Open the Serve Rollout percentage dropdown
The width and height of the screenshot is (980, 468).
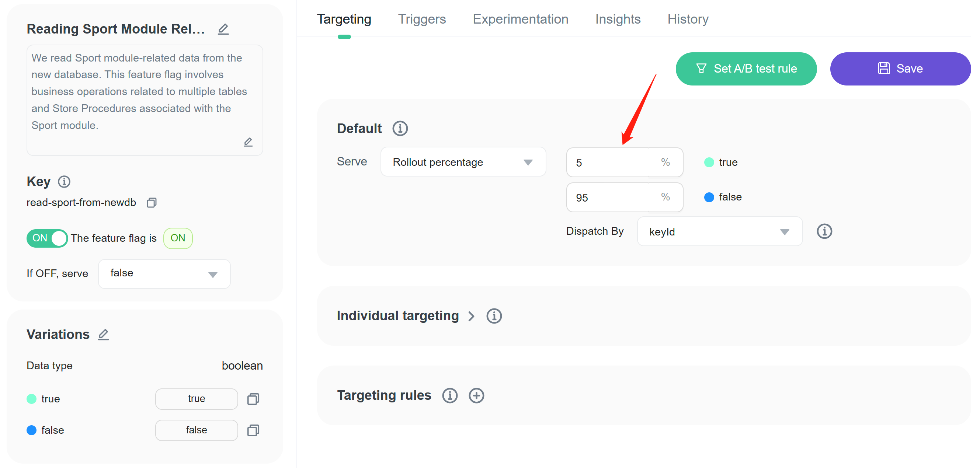[463, 162]
